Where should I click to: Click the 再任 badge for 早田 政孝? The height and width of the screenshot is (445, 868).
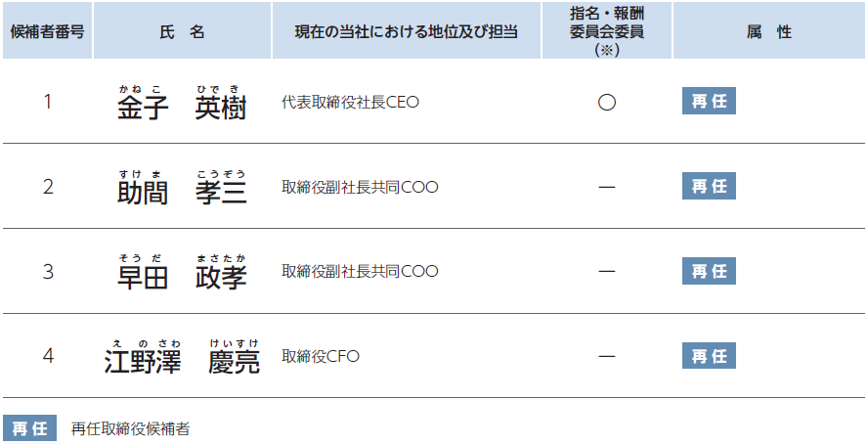point(709,271)
